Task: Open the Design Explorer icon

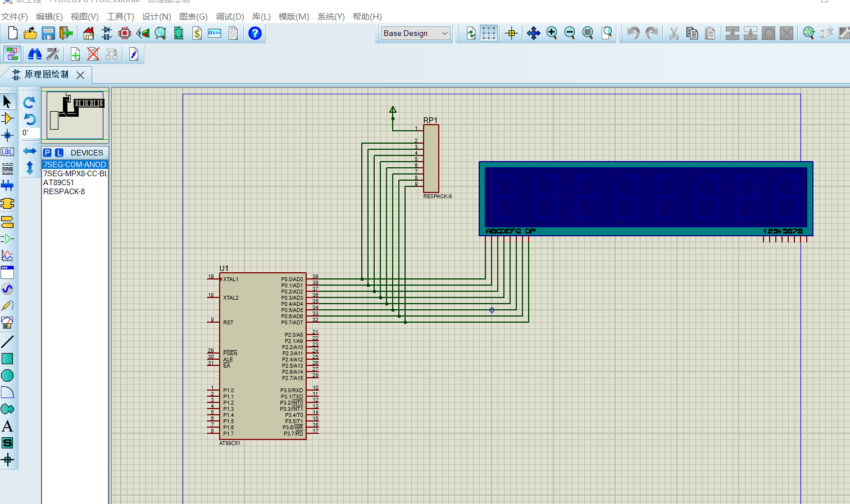Action: coord(179,33)
